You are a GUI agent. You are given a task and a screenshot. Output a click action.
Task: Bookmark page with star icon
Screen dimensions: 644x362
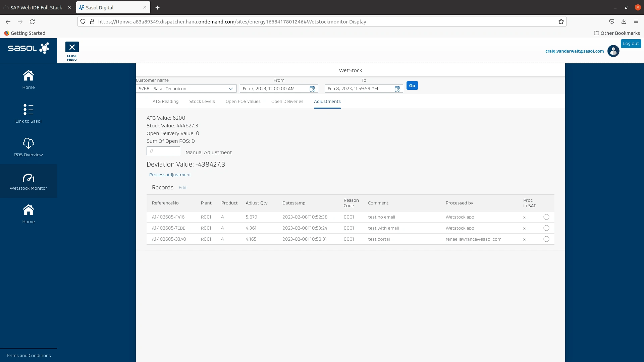(x=561, y=22)
